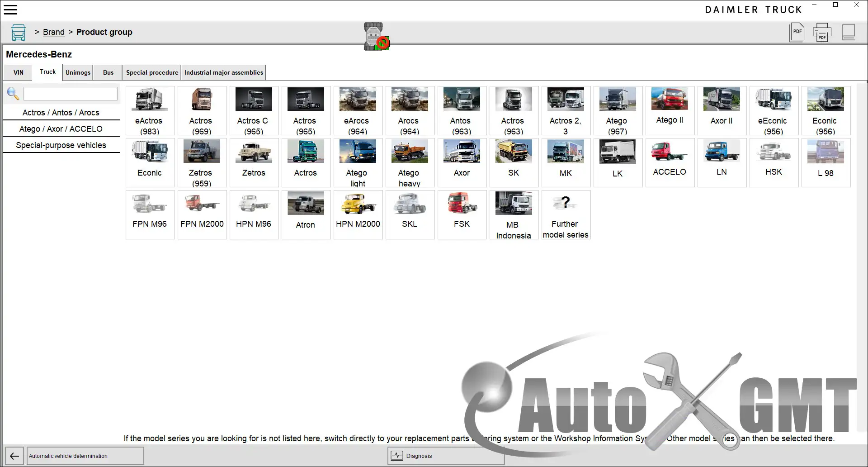Screen dimensions: 868x467
Task: Choose Zetros (959) model tile
Action: tap(202, 163)
